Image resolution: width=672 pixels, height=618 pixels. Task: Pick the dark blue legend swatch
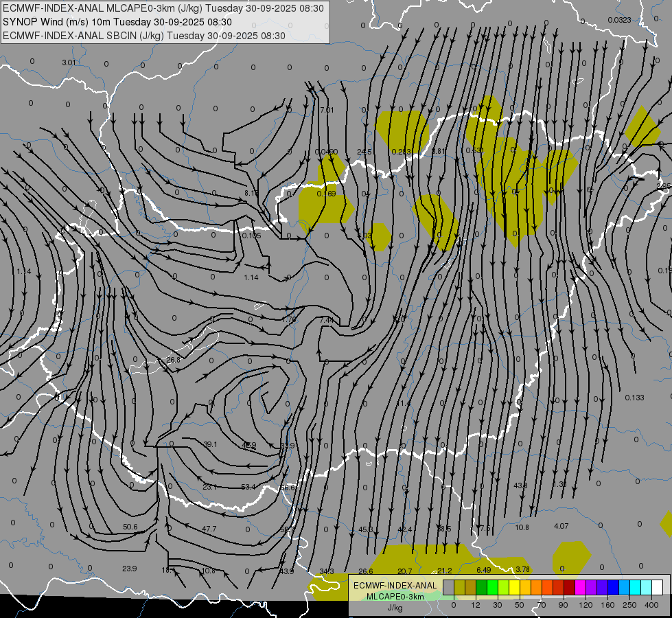(613, 588)
